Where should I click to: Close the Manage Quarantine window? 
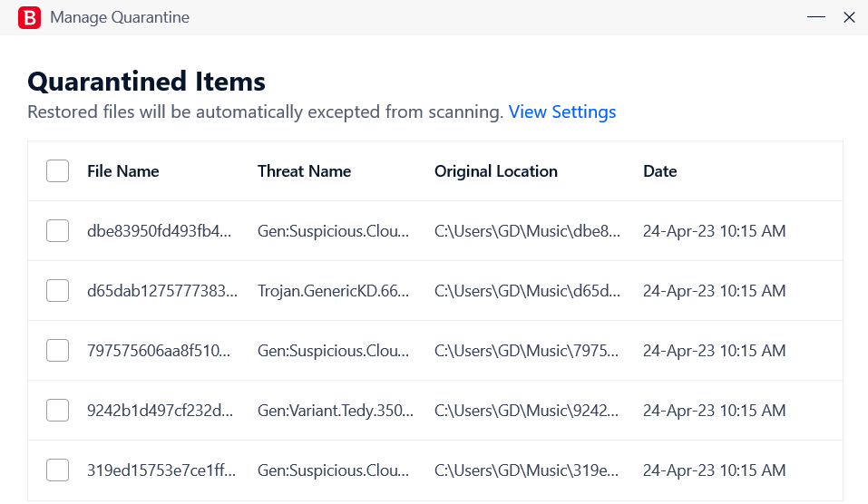pyautogui.click(x=849, y=17)
